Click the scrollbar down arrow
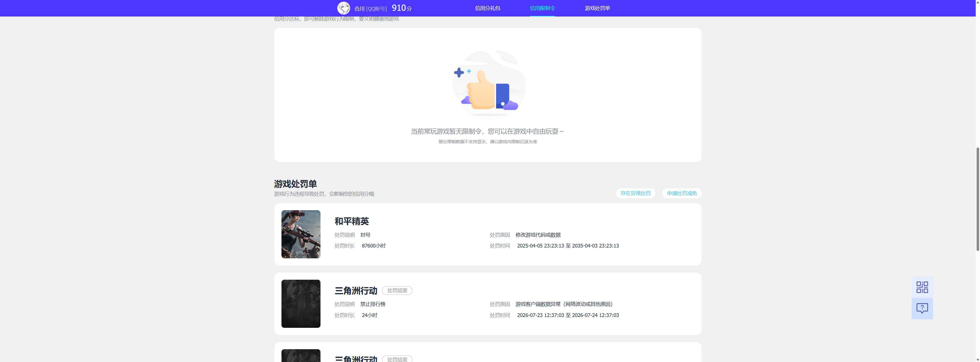Image resolution: width=980 pixels, height=362 pixels. (977, 359)
